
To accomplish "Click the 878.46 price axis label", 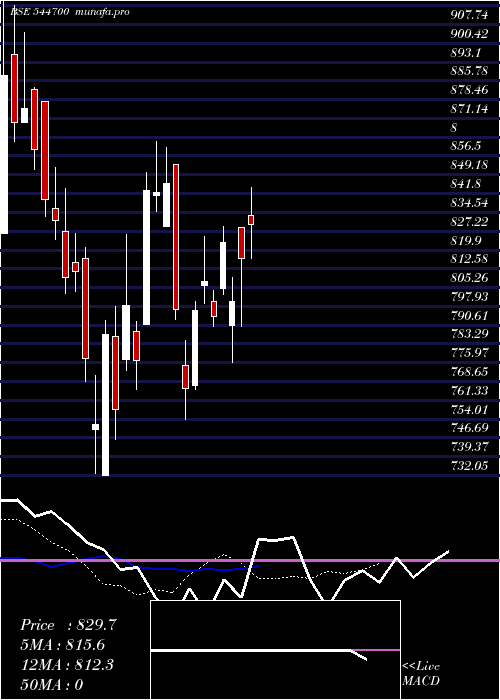I will coord(469,90).
